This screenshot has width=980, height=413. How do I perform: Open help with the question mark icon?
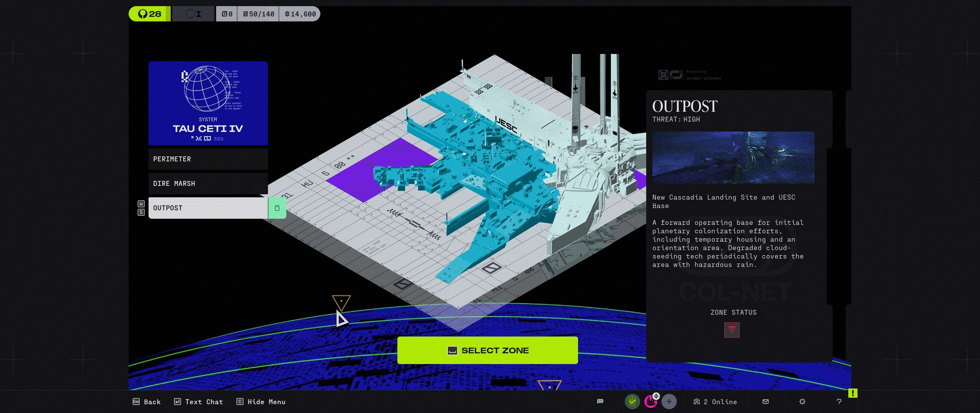(x=839, y=402)
